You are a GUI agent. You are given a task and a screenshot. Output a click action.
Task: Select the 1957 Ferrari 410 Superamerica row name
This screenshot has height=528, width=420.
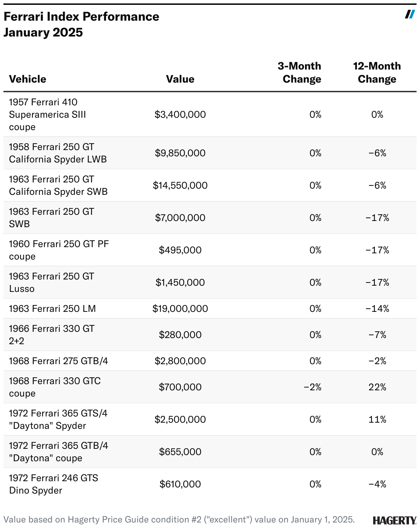pyautogui.click(x=48, y=115)
